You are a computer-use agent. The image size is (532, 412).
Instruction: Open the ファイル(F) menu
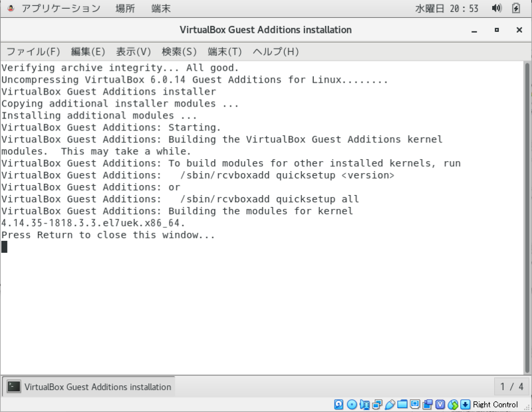(x=33, y=52)
